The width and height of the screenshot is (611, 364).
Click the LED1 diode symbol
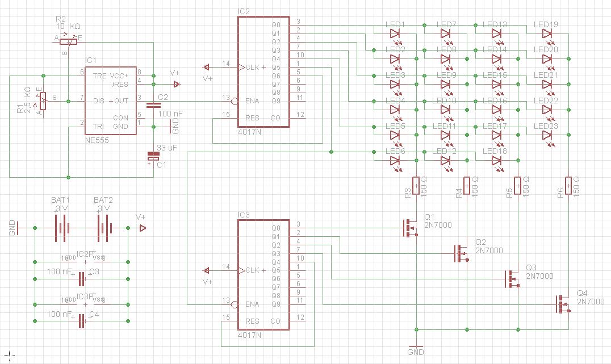(396, 34)
